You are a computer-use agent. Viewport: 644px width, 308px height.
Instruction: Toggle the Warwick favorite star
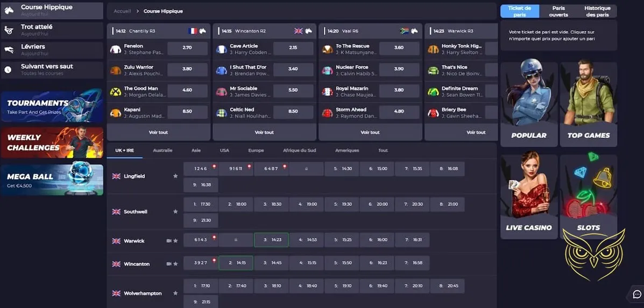(x=175, y=241)
